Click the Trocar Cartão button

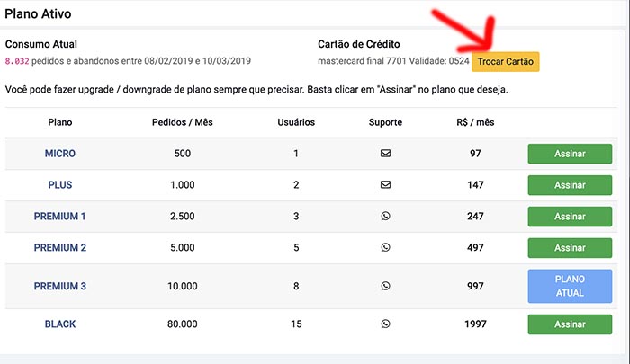[506, 61]
